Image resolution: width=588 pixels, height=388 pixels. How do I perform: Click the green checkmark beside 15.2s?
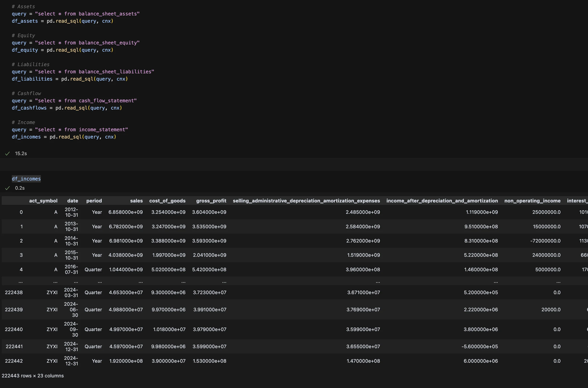pos(7,153)
